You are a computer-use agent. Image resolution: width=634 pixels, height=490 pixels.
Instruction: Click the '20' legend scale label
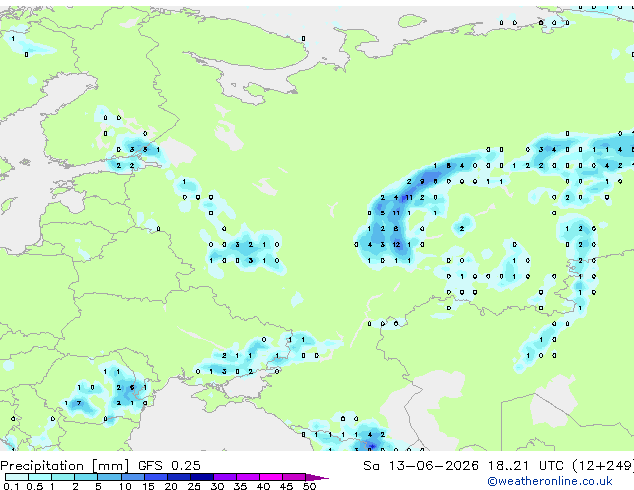point(171,486)
